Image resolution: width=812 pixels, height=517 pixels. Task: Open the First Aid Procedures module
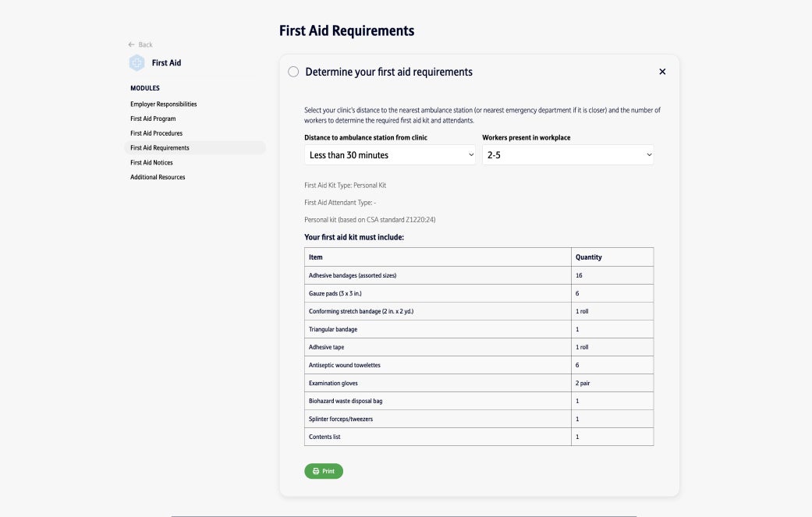156,133
